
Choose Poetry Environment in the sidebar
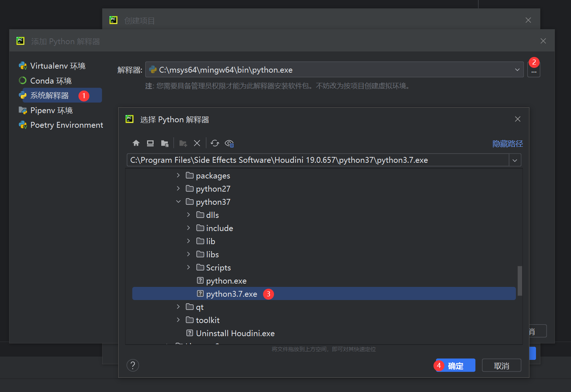66,125
